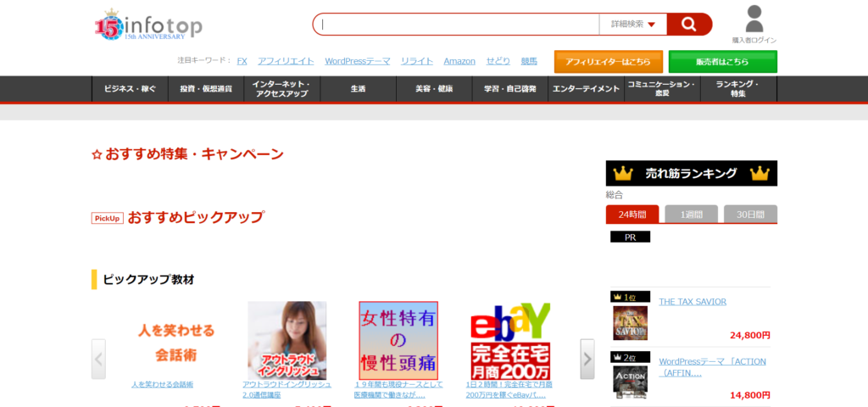The height and width of the screenshot is (407, 868).
Task: Click the carousel previous arrow
Action: point(98,359)
